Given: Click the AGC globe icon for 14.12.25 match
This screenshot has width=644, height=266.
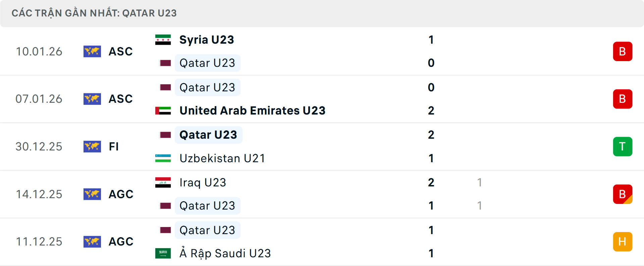Looking at the screenshot, I should 92,194.
